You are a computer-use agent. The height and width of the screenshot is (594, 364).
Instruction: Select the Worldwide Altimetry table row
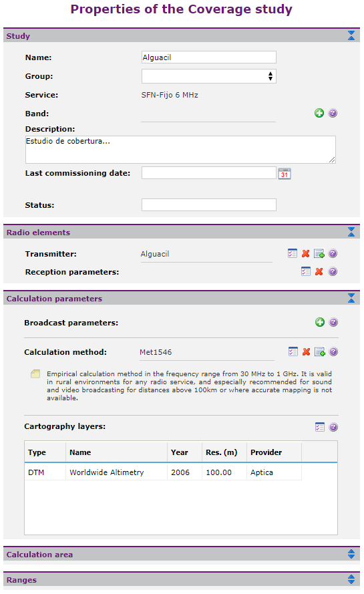163,472
